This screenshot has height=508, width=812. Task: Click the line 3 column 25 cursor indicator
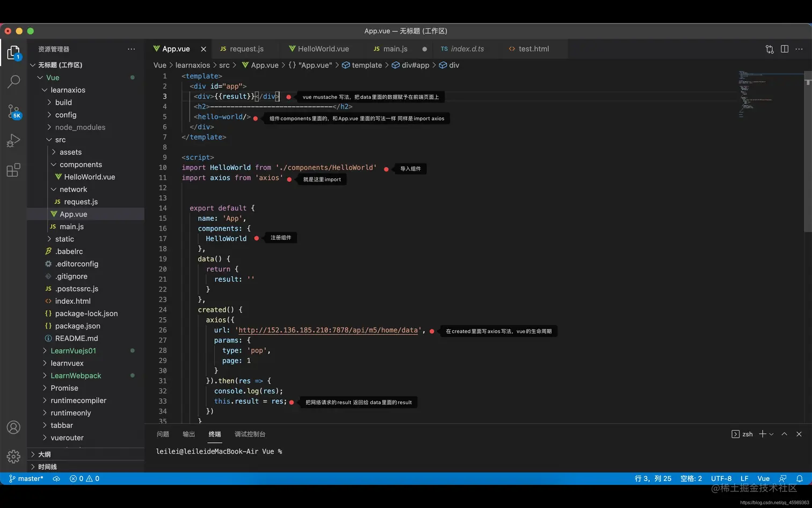[653, 478]
